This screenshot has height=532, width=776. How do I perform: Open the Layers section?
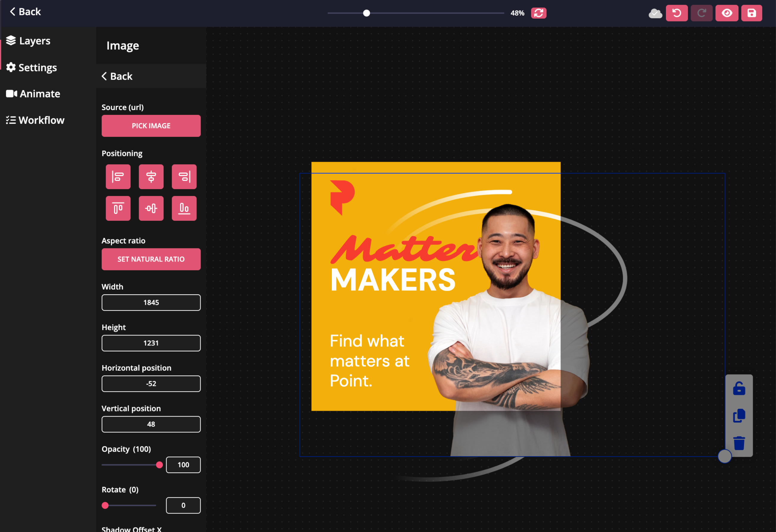tap(28, 41)
